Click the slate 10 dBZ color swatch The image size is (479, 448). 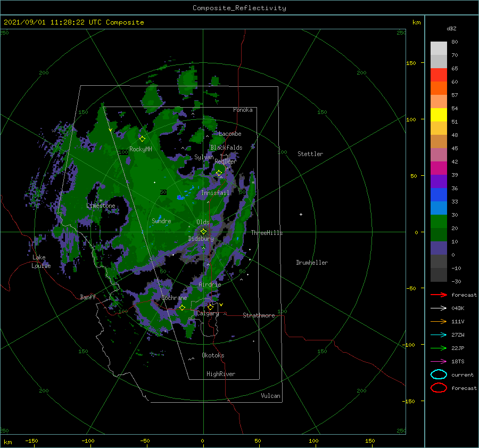point(439,248)
